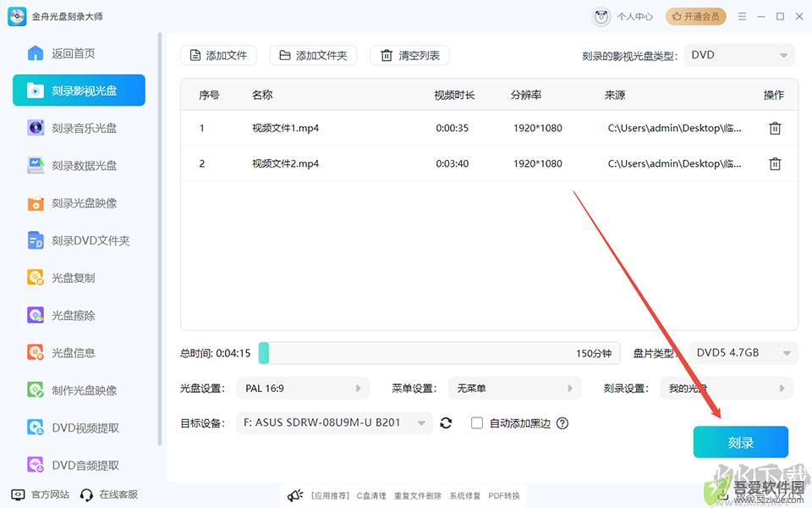This screenshot has height=508, width=812.
Task: Click the 光盘信息 disc info icon
Action: click(36, 352)
